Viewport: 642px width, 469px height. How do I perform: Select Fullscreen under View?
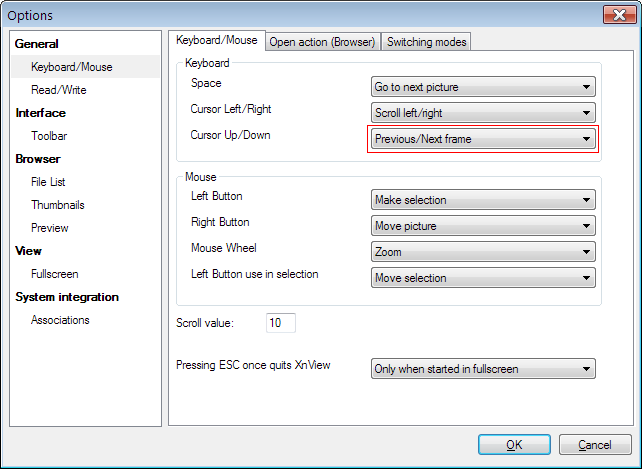(55, 274)
